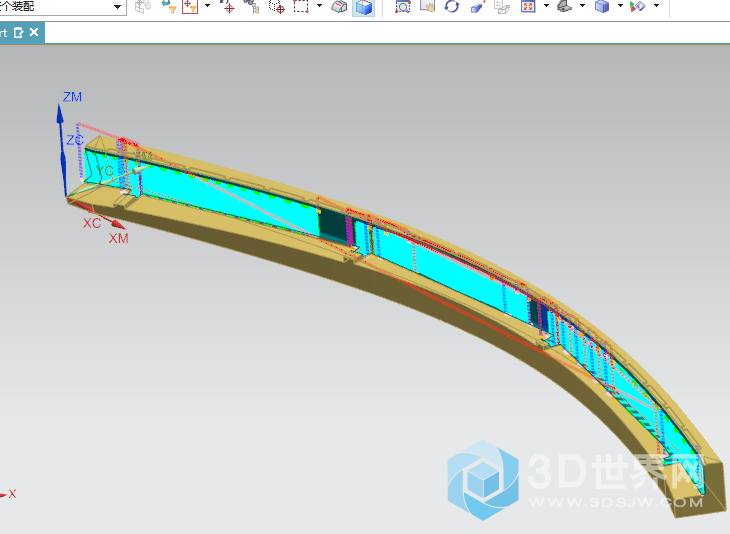Click the Fit view icon with red arrows

pyautogui.click(x=528, y=7)
